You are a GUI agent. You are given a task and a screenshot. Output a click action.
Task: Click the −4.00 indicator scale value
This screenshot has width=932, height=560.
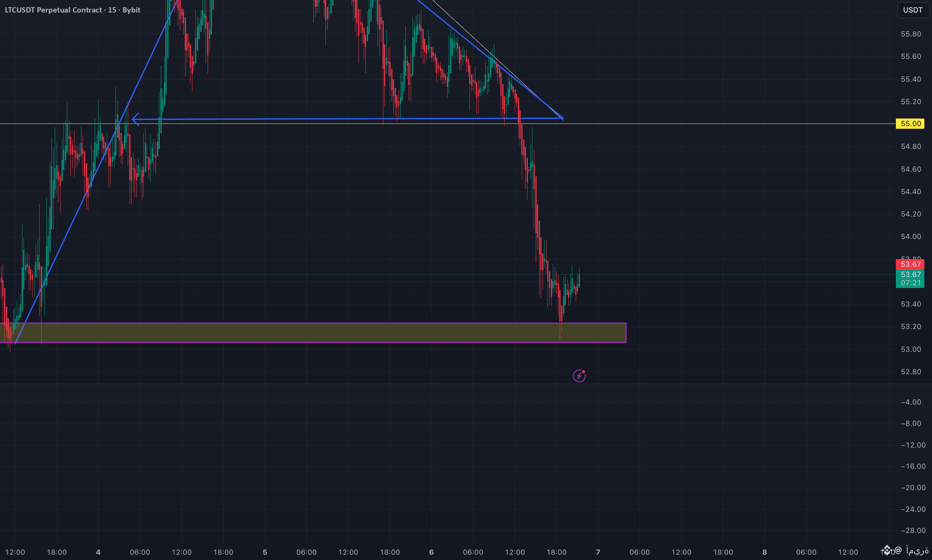pyautogui.click(x=911, y=402)
